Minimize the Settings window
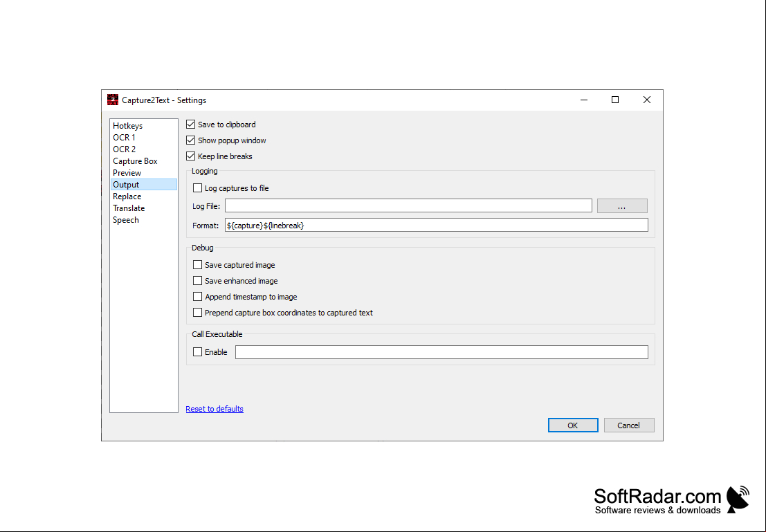 coord(584,100)
